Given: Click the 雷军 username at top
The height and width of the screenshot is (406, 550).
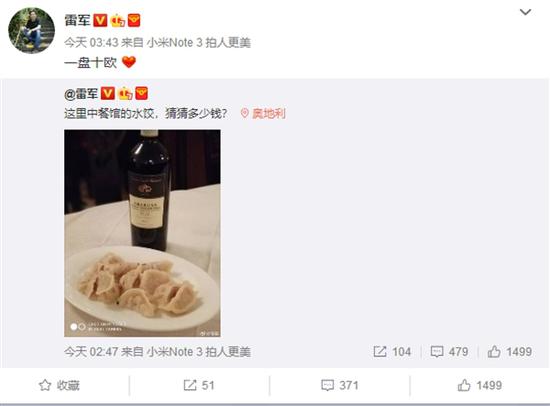Looking at the screenshot, I should 77,20.
